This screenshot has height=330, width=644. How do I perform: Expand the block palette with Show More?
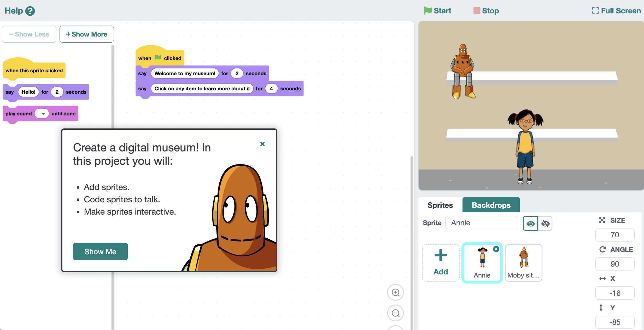point(86,34)
